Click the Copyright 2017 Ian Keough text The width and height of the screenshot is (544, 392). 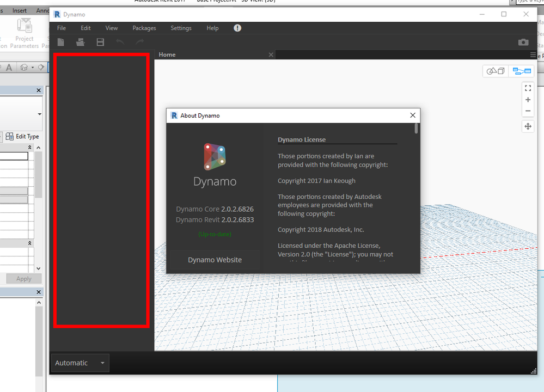point(316,181)
